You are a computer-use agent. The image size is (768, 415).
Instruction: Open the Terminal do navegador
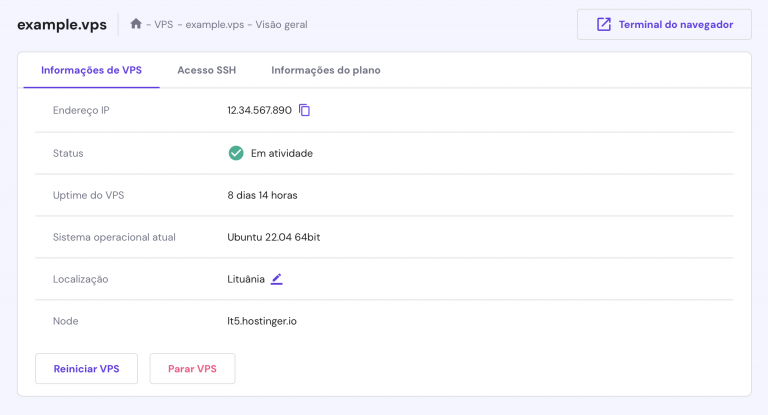(664, 24)
